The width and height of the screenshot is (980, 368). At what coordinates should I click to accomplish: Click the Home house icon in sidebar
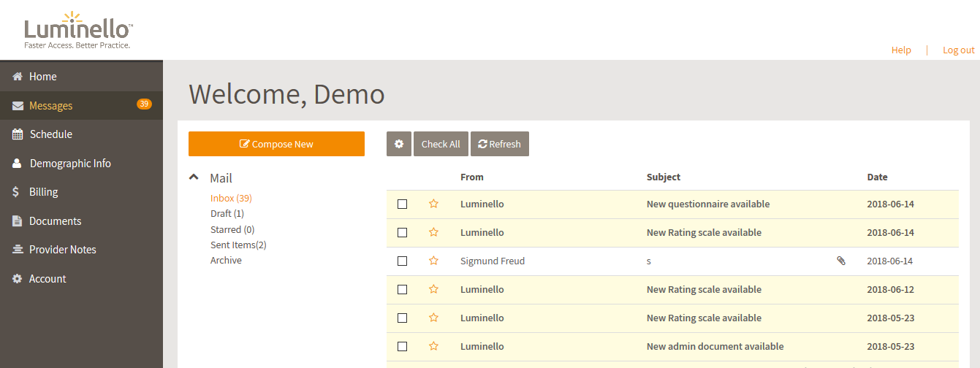pos(18,77)
